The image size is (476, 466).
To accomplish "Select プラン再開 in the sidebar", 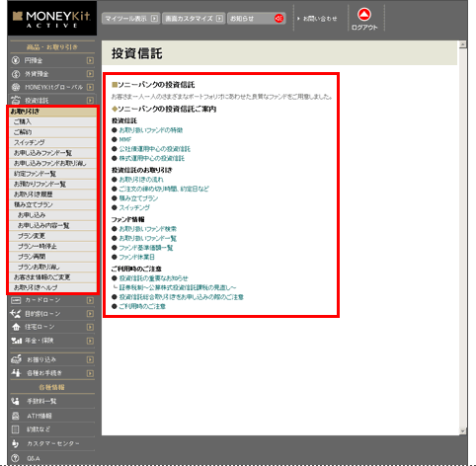I will (x=52, y=257).
